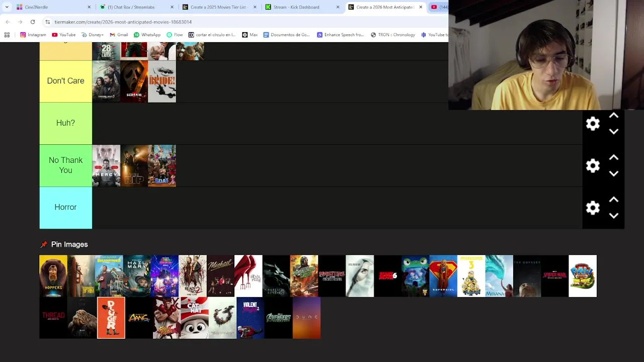Screen dimensions: 644x362
Task: Select the Mercy poster in No Thank You
Action: point(106,166)
